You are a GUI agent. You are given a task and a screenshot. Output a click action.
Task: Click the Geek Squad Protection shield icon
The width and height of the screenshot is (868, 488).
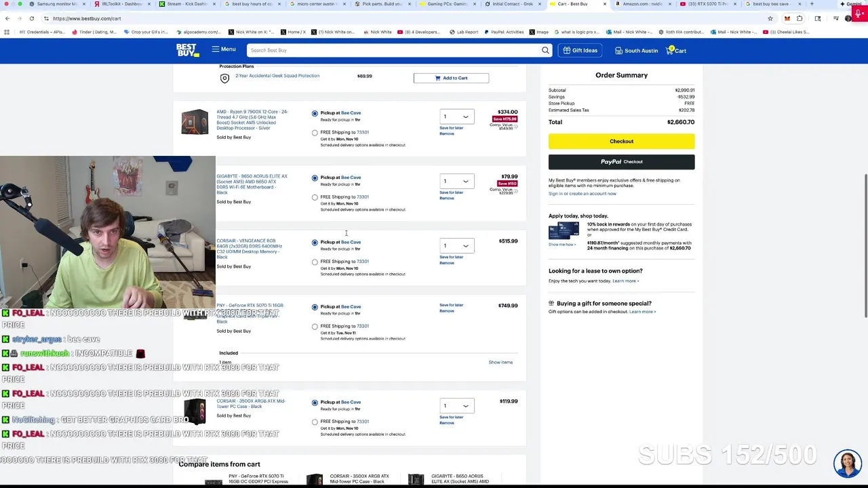coord(224,79)
